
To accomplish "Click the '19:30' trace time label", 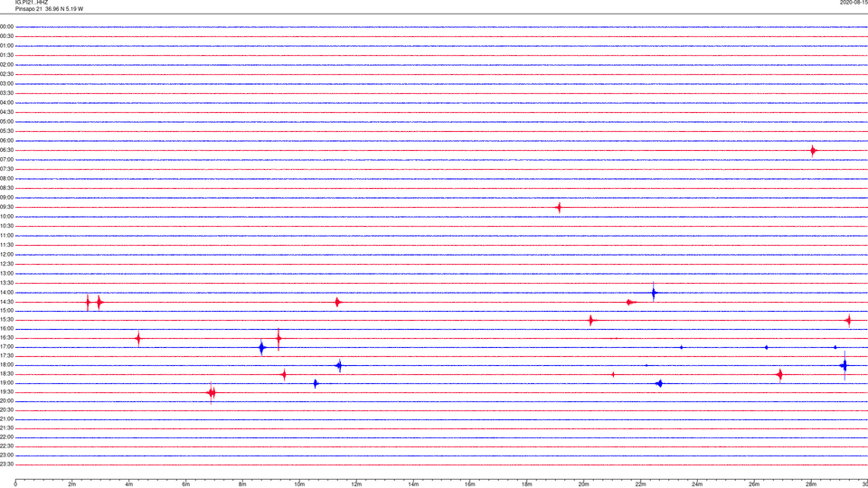I will pyautogui.click(x=6, y=391).
